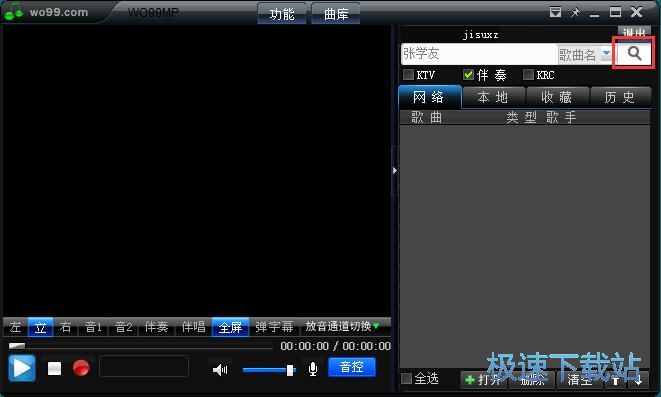Uncheck the 伴奏 checkbox
This screenshot has width=661, height=397.
(x=468, y=75)
